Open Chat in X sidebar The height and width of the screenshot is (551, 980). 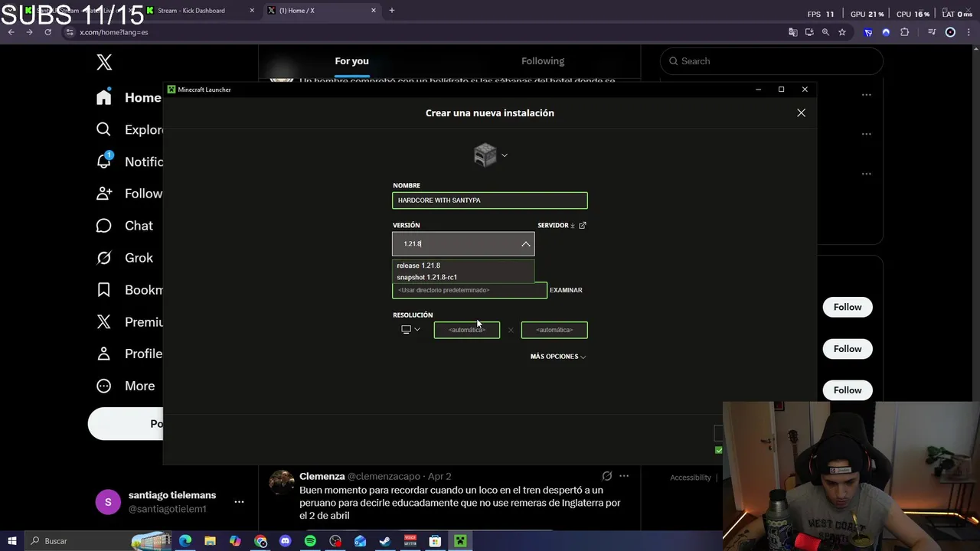click(x=125, y=226)
